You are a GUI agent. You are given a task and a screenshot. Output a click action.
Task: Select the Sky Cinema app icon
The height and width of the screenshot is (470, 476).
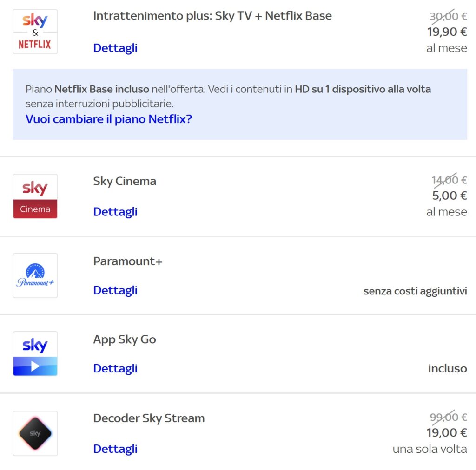[x=35, y=196]
